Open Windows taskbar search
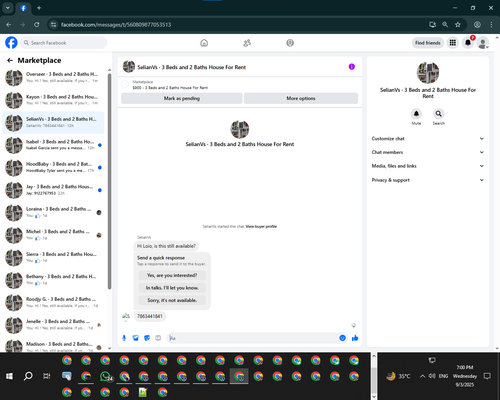This screenshot has height=400, width=500. pyautogui.click(x=28, y=376)
